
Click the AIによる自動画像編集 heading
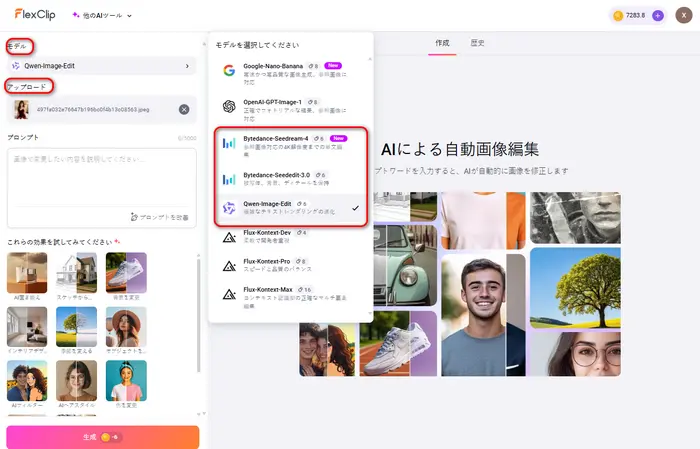tap(460, 149)
